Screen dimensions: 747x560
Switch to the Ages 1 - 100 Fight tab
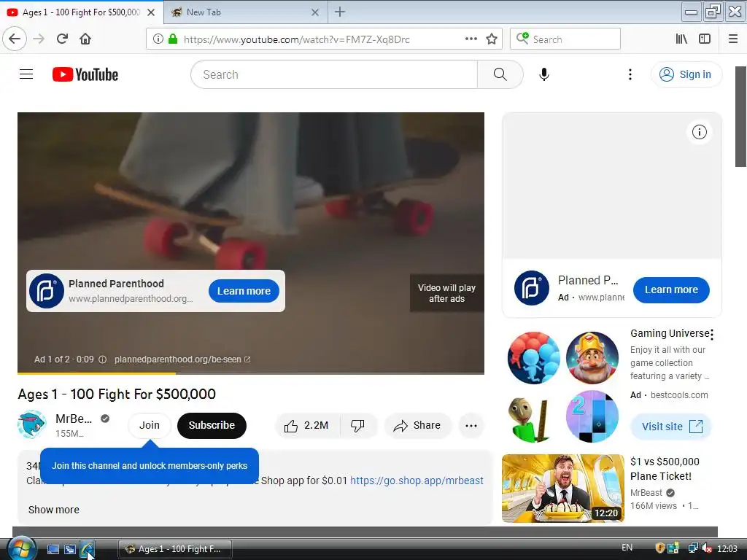coord(82,12)
